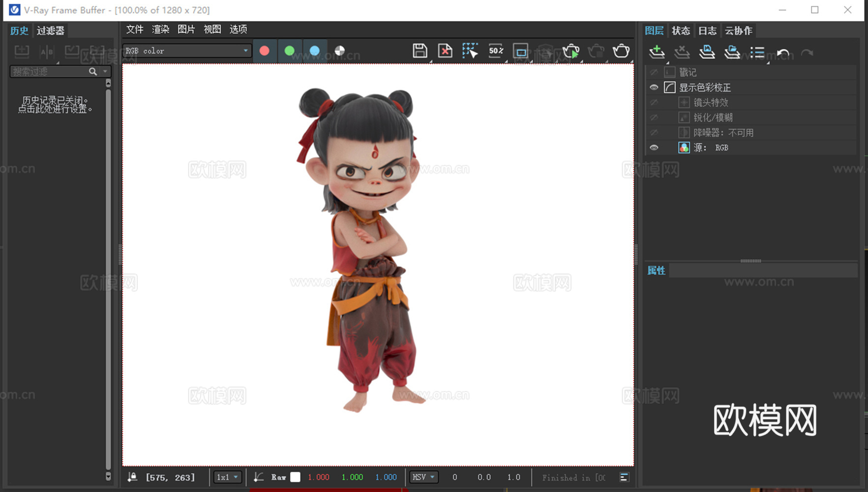Switch to the 过滤器 tab

click(50, 31)
